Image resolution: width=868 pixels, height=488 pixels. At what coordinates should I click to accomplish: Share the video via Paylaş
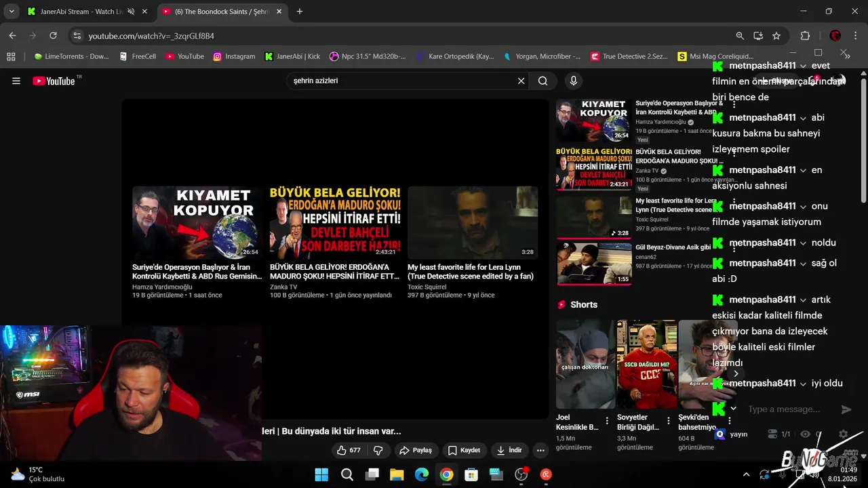(415, 450)
